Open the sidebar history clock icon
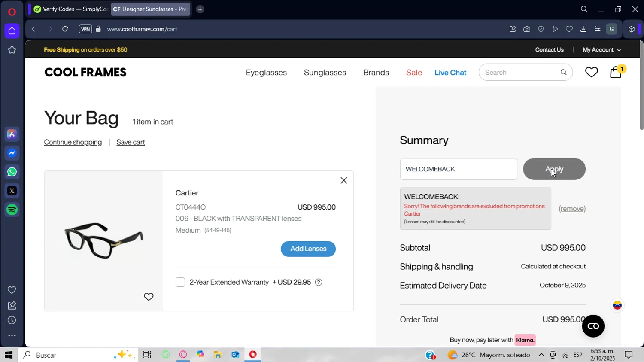The width and height of the screenshot is (644, 362). [12, 320]
